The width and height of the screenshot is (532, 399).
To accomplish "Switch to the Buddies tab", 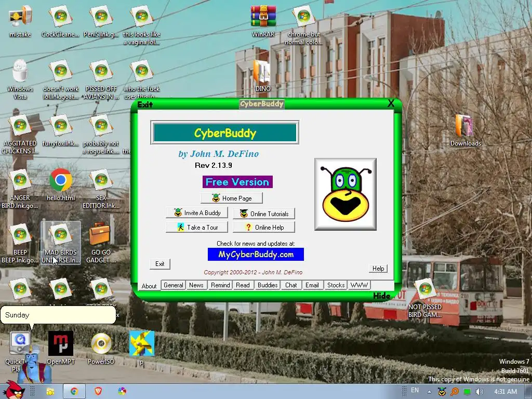I will click(x=268, y=285).
